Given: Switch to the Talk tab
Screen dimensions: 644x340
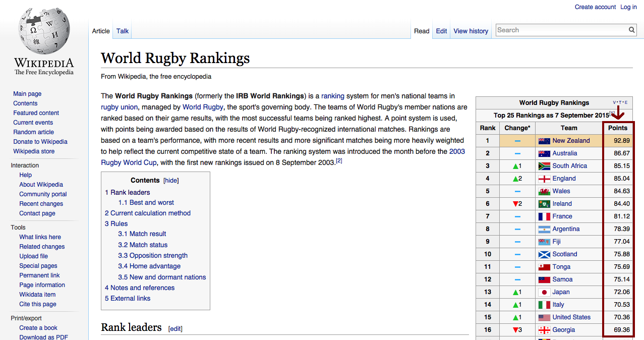Looking at the screenshot, I should [122, 31].
